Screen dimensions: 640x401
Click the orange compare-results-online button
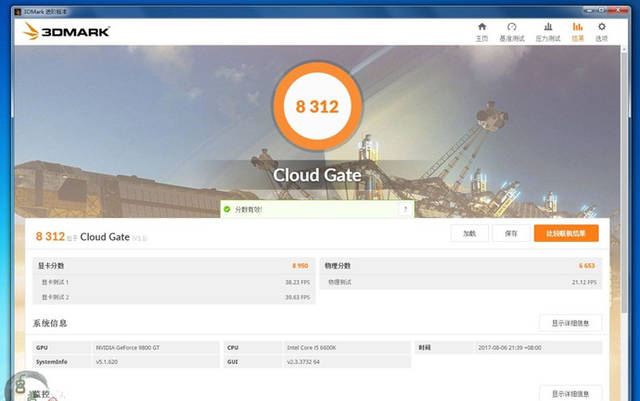pyautogui.click(x=566, y=233)
